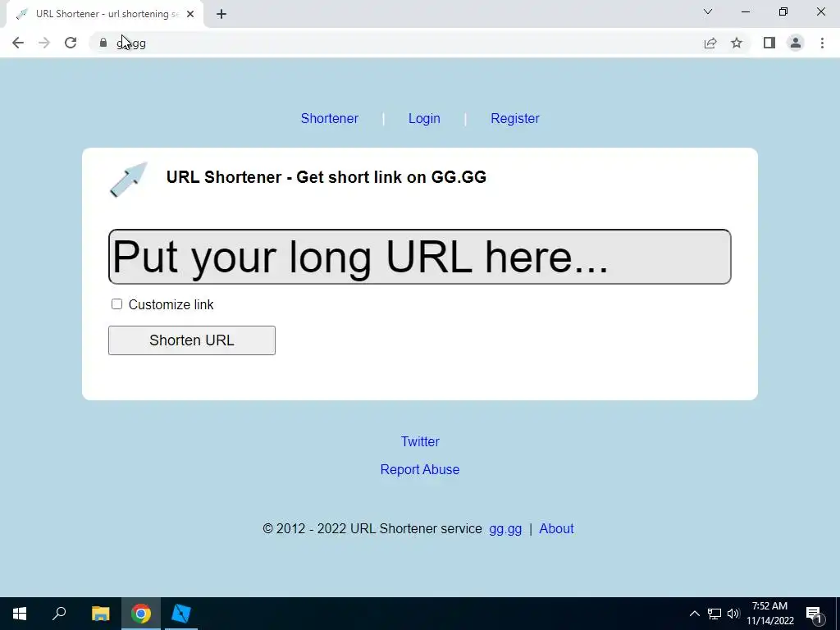The height and width of the screenshot is (630, 840).
Task: Expand the tab search chevron
Action: (708, 11)
